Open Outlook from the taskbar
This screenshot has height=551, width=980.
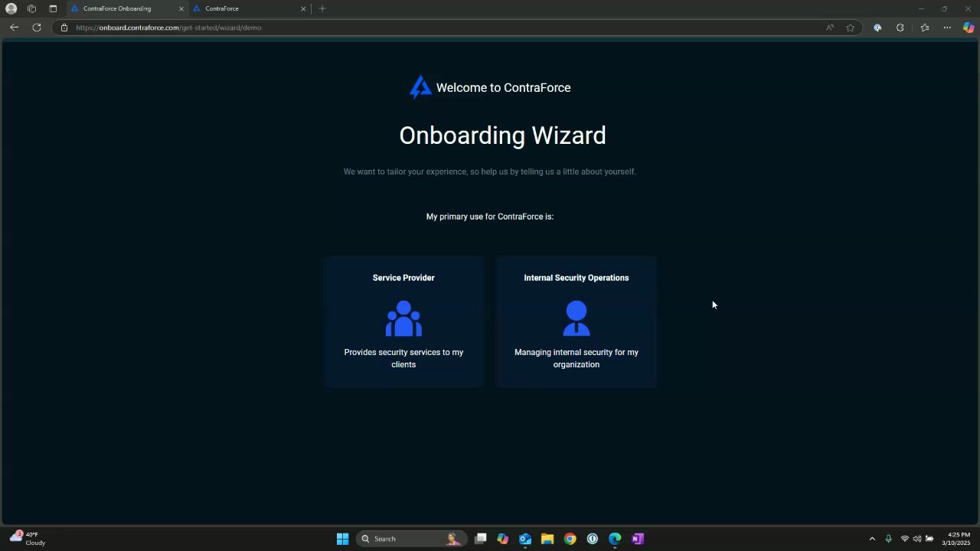tap(525, 539)
